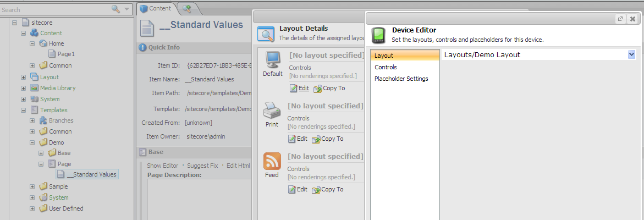Click the Device Editor phone icon
The image size is (644, 220).
(x=378, y=35)
